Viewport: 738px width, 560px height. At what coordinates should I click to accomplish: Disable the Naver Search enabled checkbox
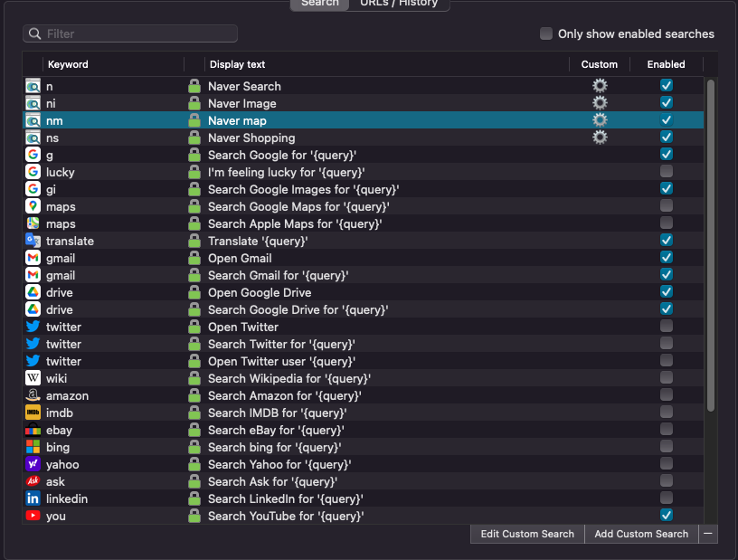click(x=666, y=85)
